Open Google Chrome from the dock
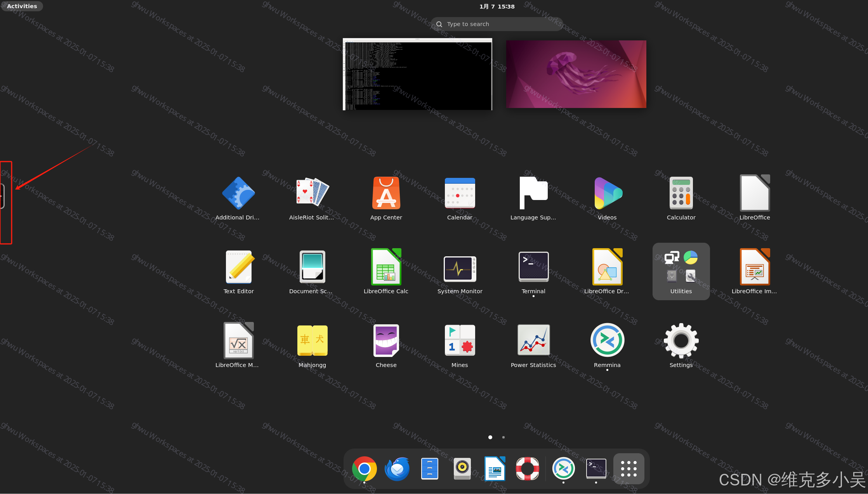868x494 pixels. (364, 469)
